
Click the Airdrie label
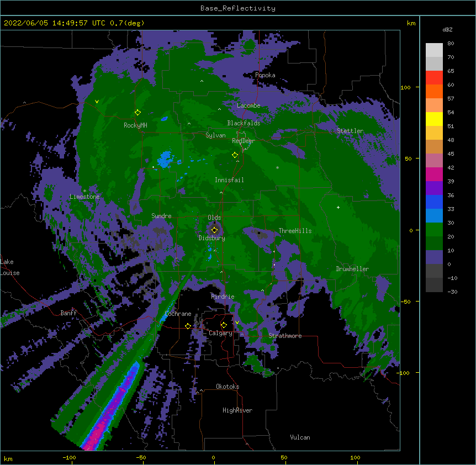(x=223, y=297)
